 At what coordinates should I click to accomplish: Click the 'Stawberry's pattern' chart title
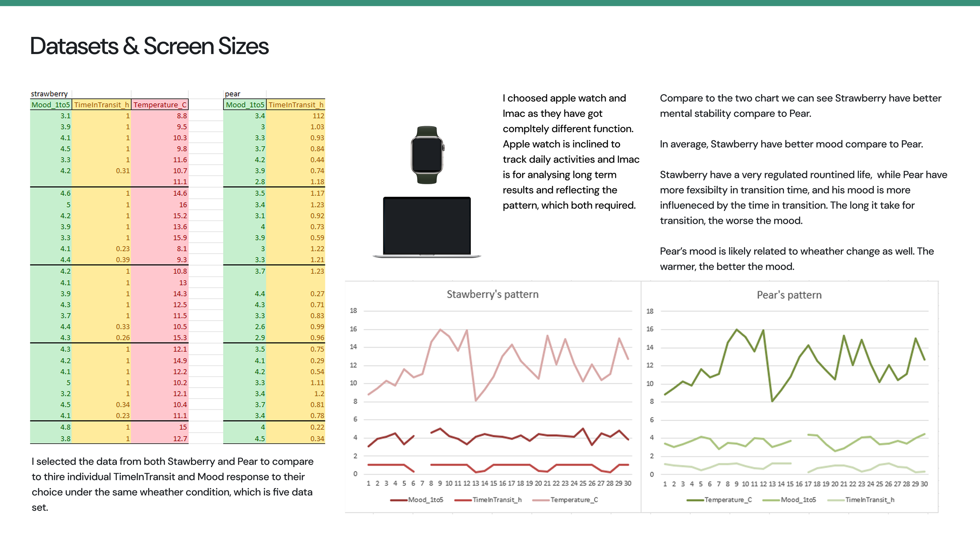click(492, 294)
